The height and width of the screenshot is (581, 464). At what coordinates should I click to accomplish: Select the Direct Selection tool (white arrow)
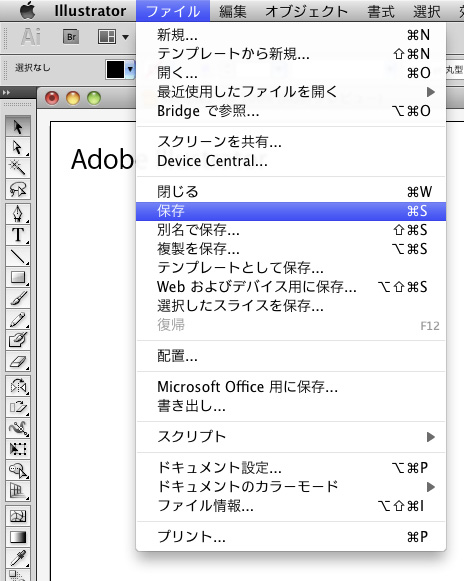click(x=18, y=147)
